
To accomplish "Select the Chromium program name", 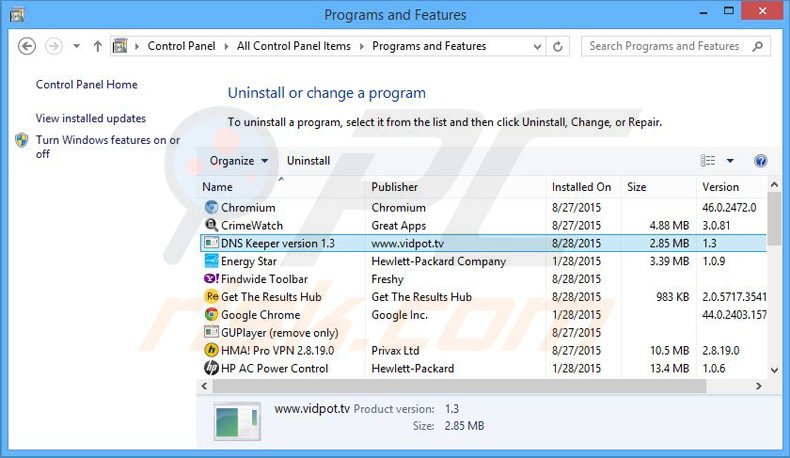I will [x=248, y=208].
